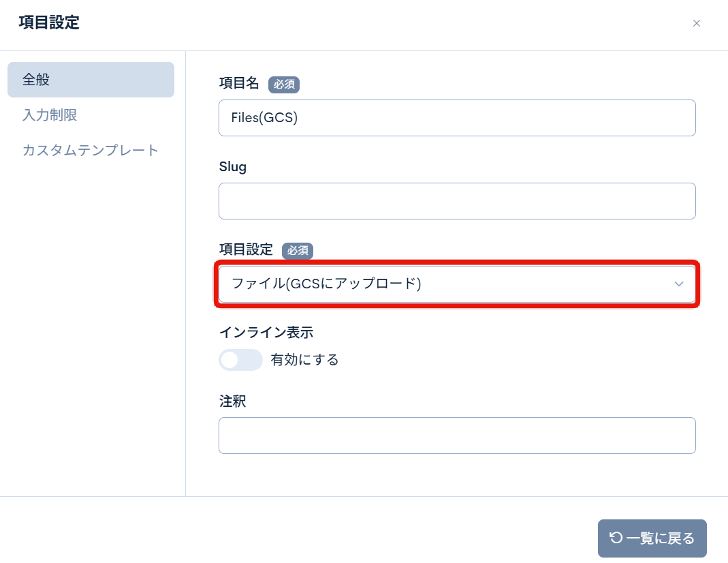Click inside the Slug input field

tap(457, 201)
